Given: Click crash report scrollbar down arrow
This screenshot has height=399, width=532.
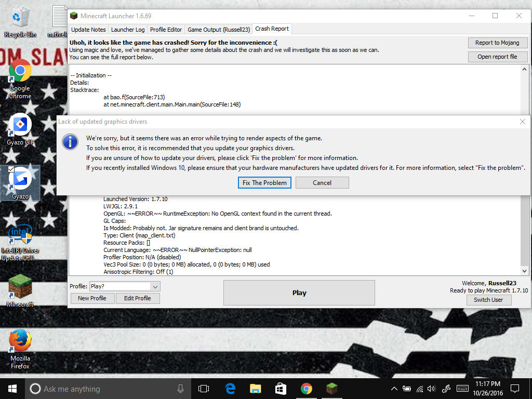Looking at the screenshot, I should coord(525,271).
